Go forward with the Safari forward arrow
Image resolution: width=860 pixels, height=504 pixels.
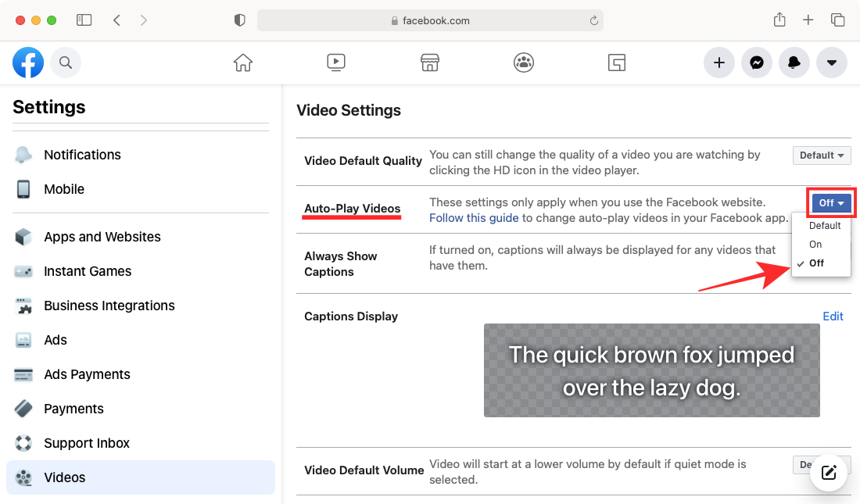[x=144, y=20]
